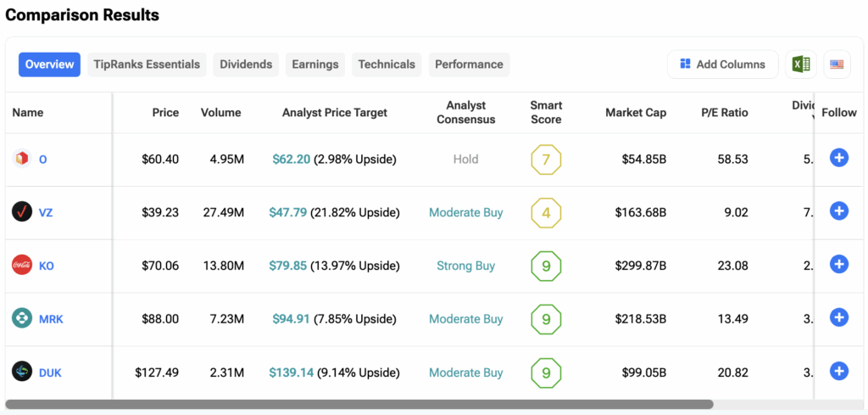Click the Realty Income (O) logo icon
This screenshot has width=868, height=415.
click(22, 159)
